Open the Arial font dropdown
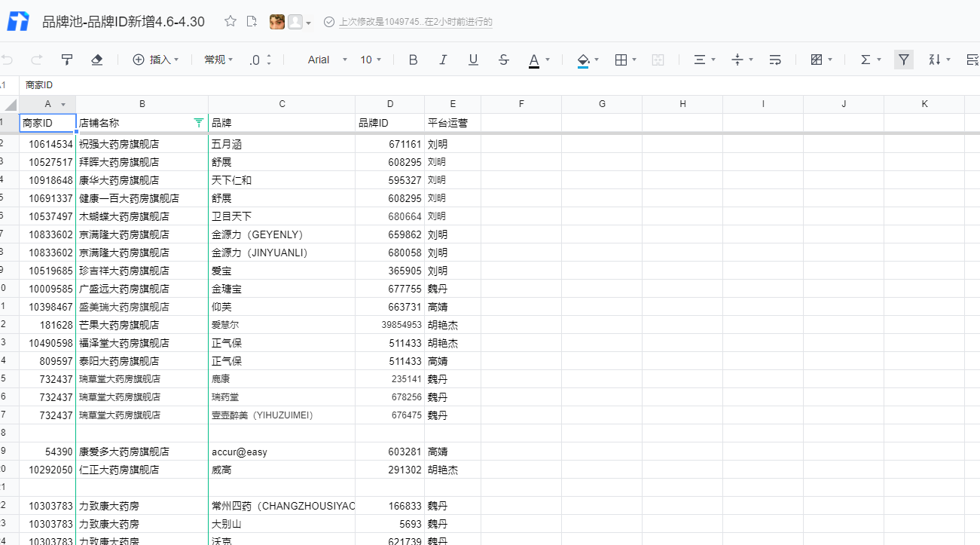Image resolution: width=980 pixels, height=545 pixels. [x=328, y=60]
